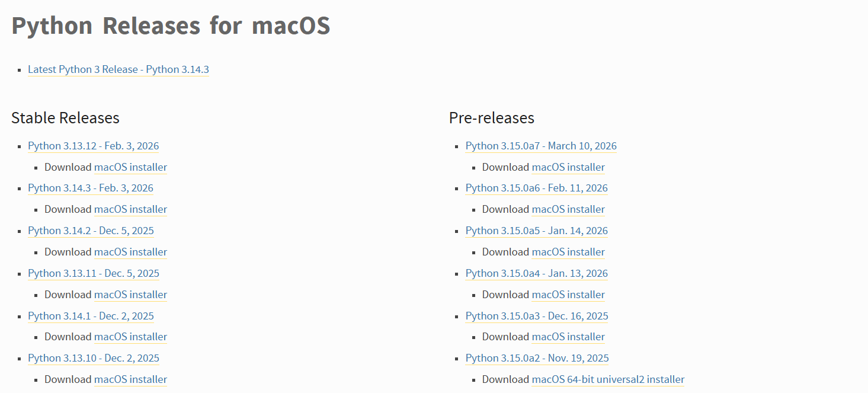868x393 pixels.
Task: View Python 3.15.0a4 - Jan. 13, 2026 release
Action: click(x=536, y=273)
